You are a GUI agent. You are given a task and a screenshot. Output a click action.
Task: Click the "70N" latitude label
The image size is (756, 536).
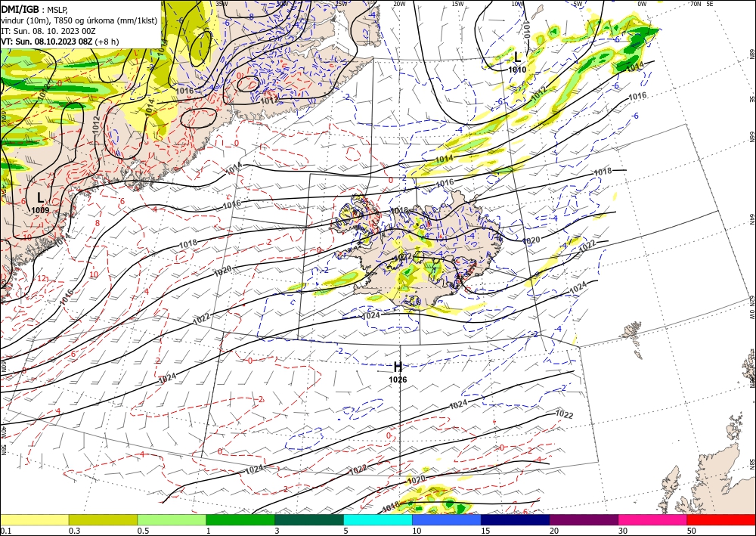tap(696, 4)
